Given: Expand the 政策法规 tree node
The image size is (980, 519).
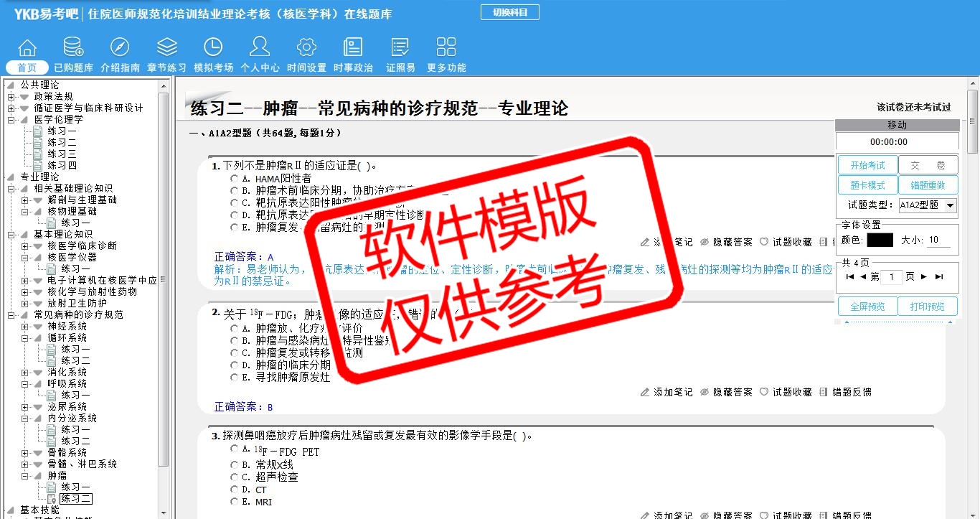Looking at the screenshot, I should pos(11,96).
